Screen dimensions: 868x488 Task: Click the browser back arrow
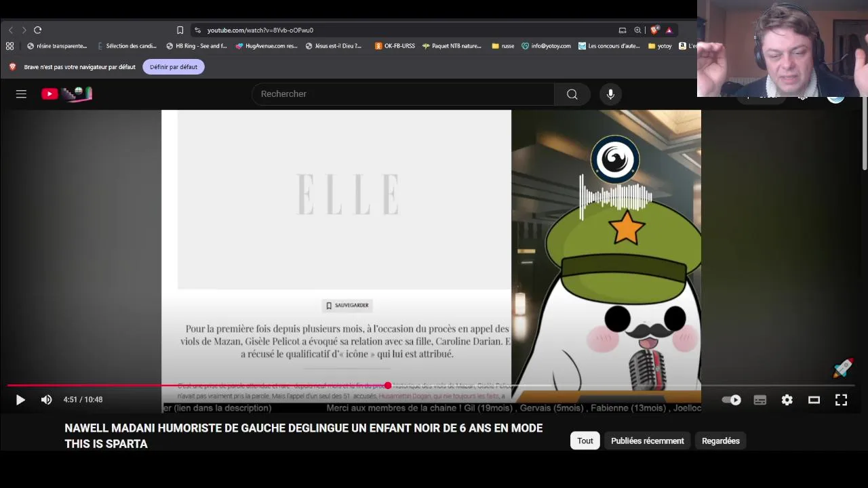coord(11,30)
